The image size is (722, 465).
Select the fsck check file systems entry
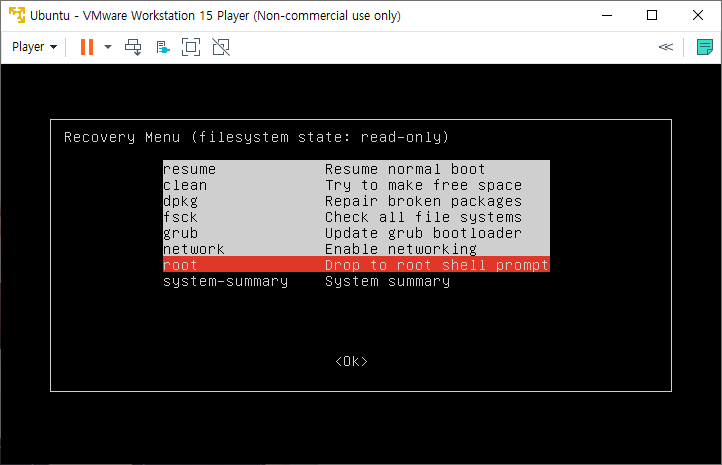356,217
